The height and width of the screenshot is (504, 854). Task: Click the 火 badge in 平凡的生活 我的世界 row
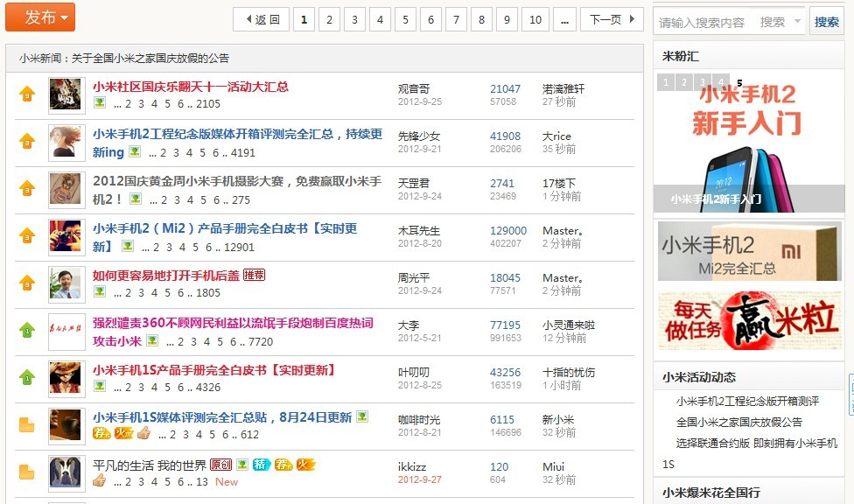[x=306, y=465]
